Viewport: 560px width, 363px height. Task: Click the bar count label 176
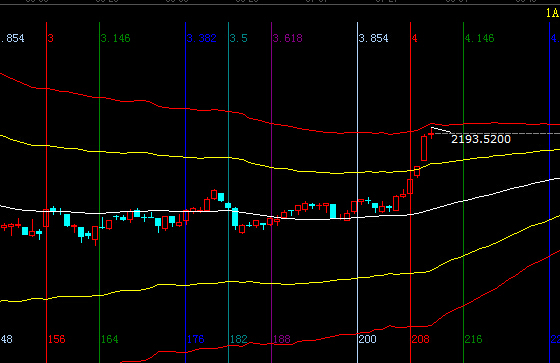pyautogui.click(x=196, y=339)
